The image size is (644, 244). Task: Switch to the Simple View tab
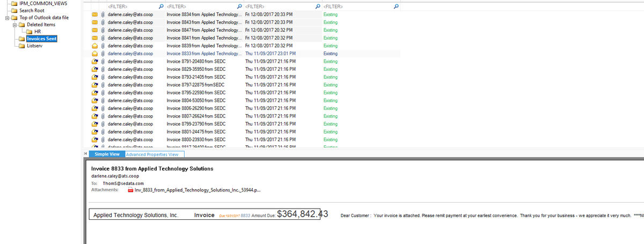tap(106, 154)
